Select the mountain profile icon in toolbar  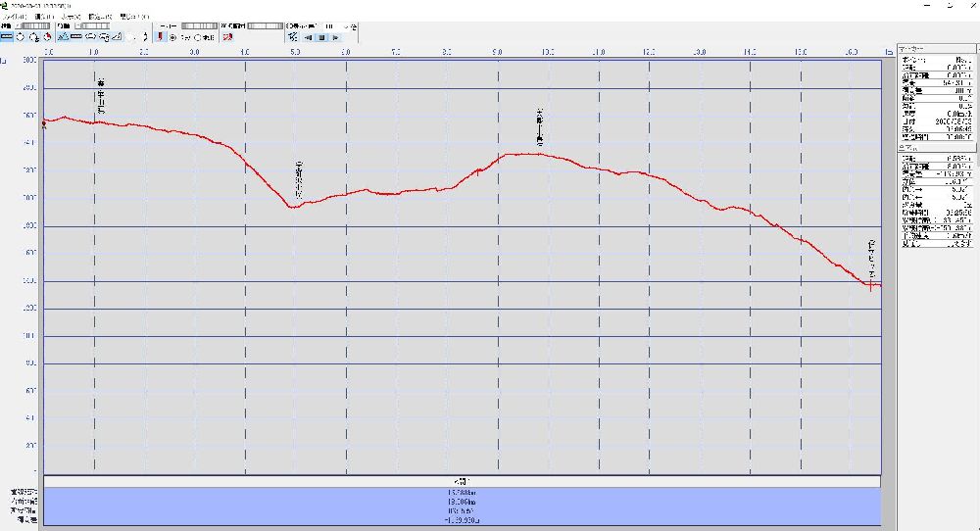click(x=63, y=37)
